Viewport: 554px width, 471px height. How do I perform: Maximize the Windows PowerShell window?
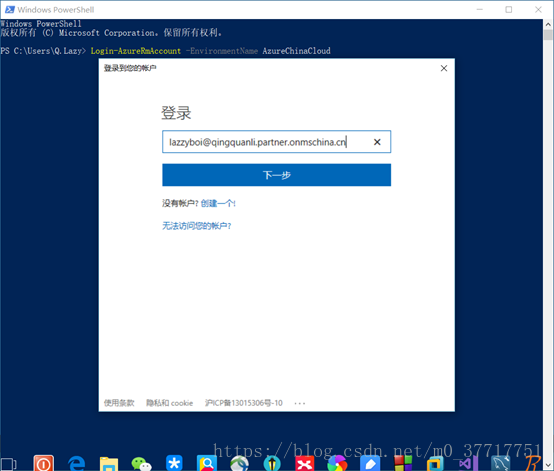click(508, 10)
